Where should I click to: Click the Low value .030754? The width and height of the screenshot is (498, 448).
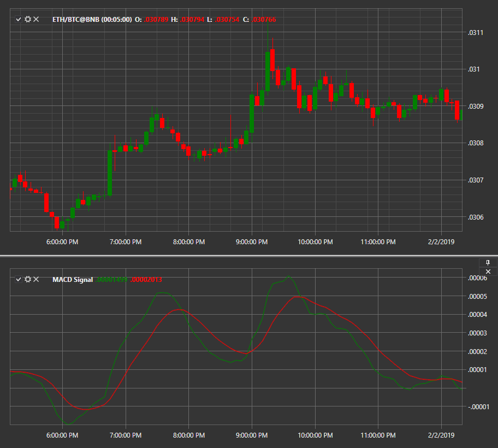227,19
